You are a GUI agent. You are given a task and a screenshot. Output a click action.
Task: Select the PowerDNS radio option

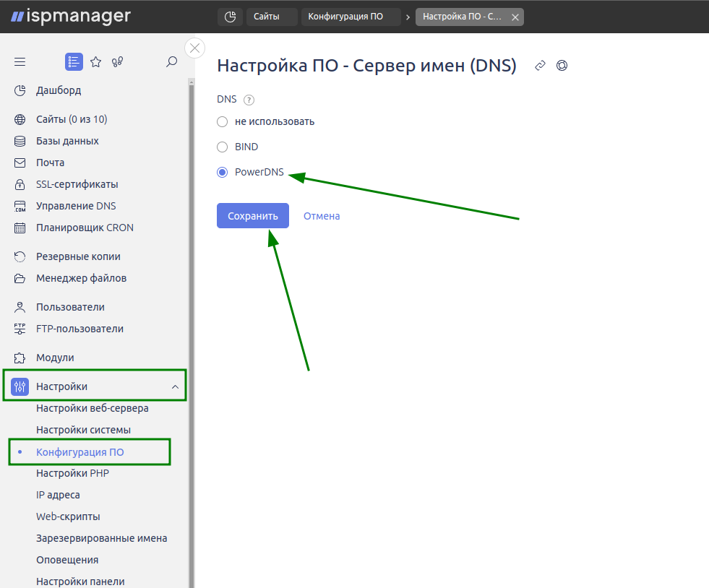(222, 172)
